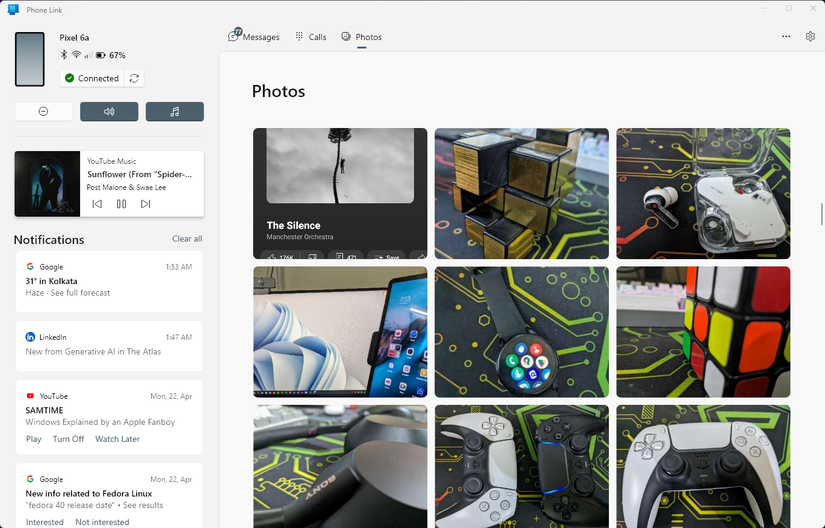The image size is (825, 528).
Task: Open Phone Link settings gear
Action: [x=810, y=36]
